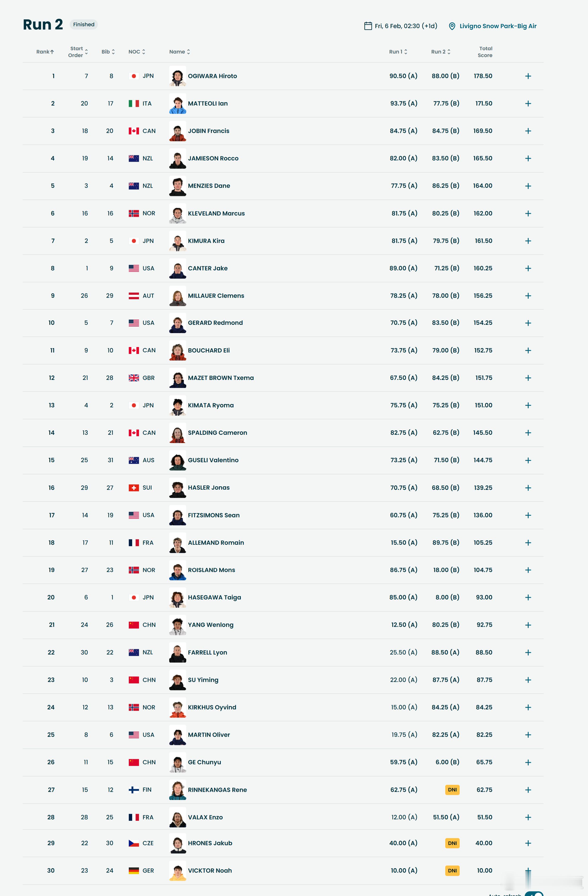
Task: Click the location pin icon
Action: coord(452,26)
